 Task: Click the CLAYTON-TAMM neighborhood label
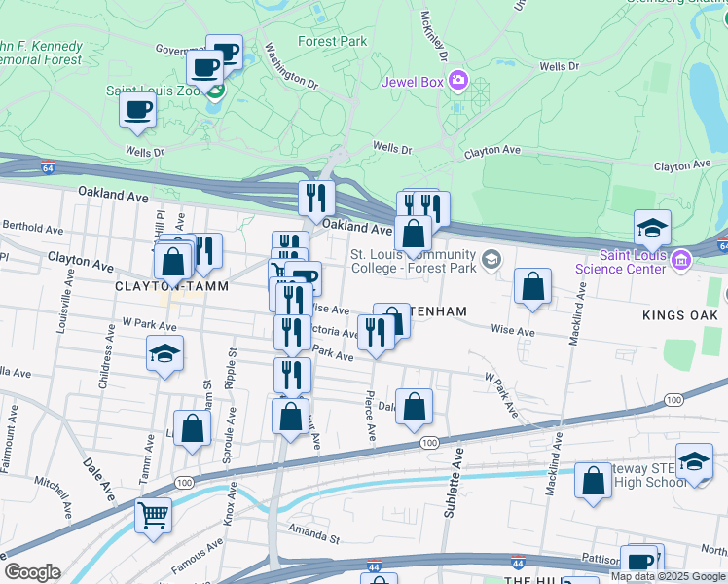172,286
